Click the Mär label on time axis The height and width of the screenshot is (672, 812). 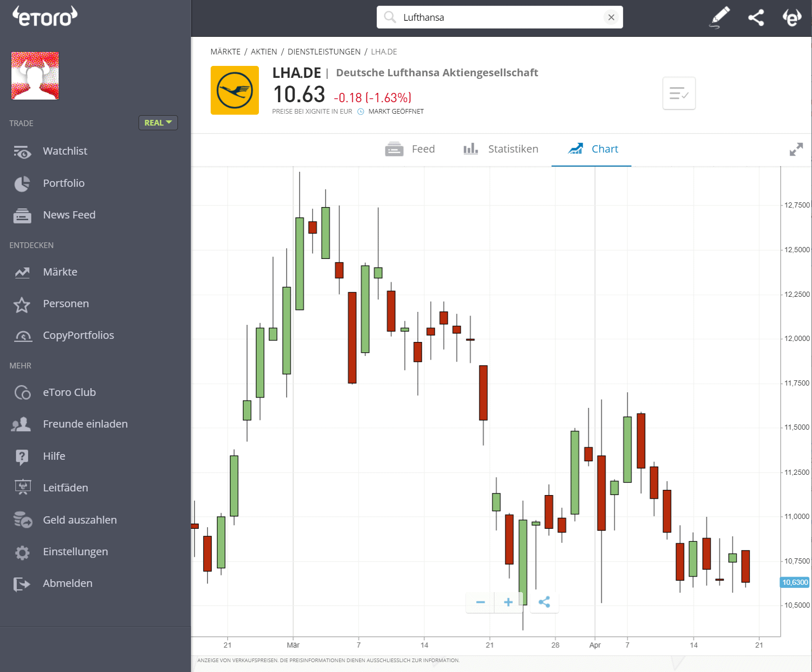pyautogui.click(x=293, y=645)
